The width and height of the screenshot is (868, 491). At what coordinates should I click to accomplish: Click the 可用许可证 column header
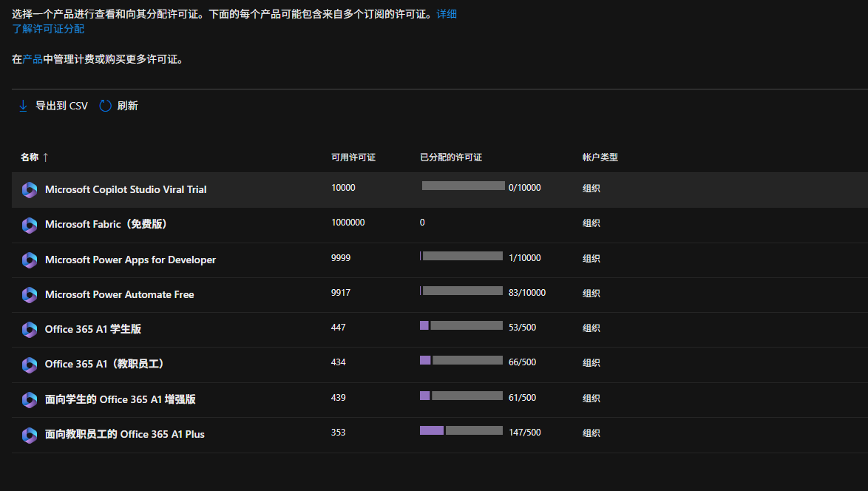pyautogui.click(x=353, y=158)
